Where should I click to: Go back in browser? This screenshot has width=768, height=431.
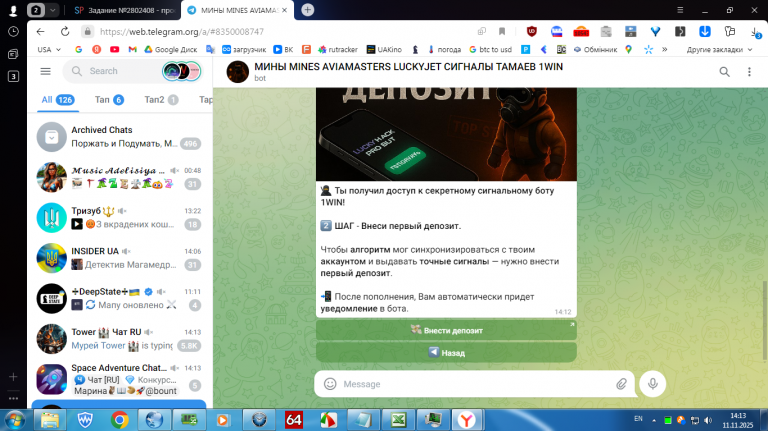[x=41, y=31]
